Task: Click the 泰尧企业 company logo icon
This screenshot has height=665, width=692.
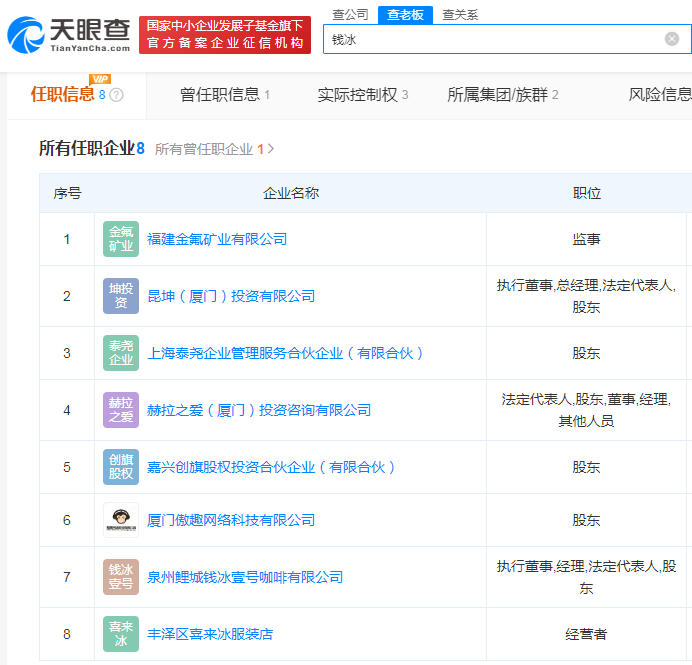Action: point(121,353)
